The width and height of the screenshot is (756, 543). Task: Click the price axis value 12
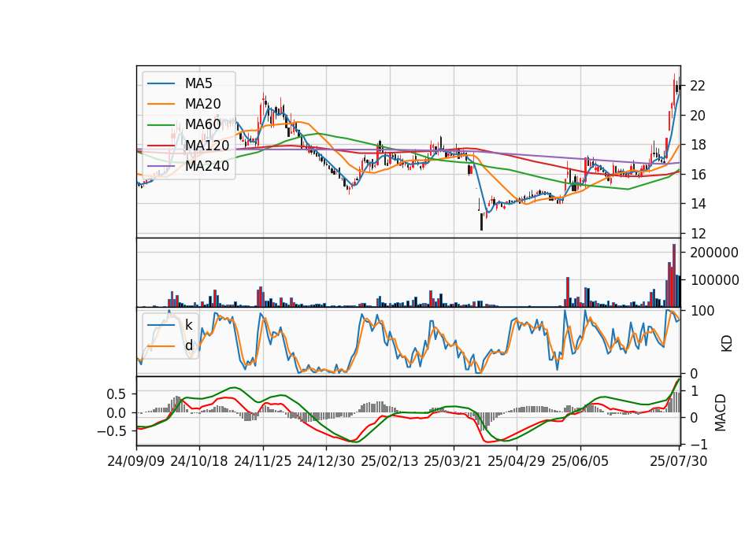[698, 234]
